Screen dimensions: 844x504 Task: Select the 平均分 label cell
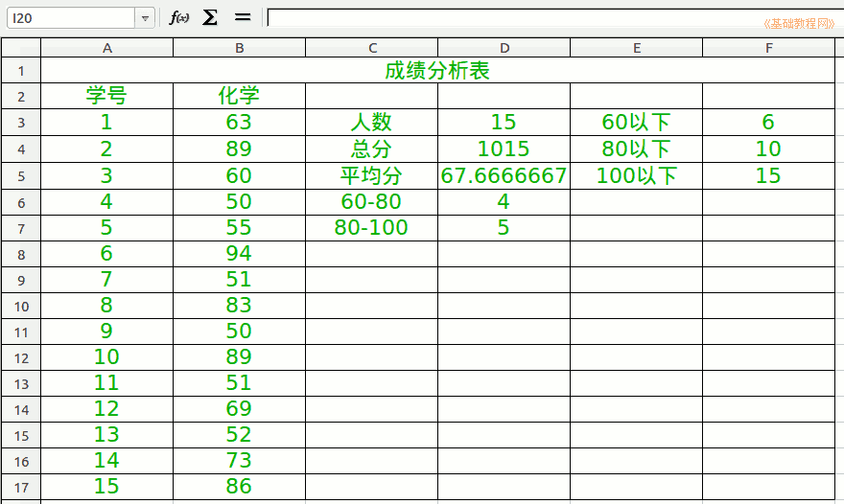(x=372, y=176)
